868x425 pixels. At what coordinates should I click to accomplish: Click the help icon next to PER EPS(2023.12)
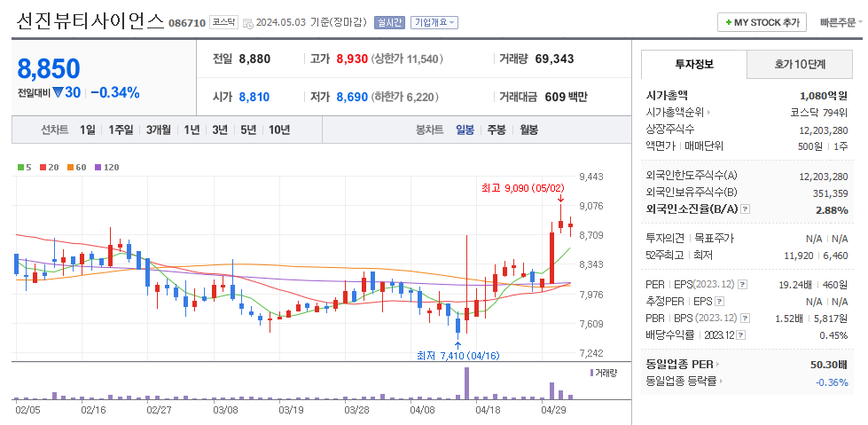click(743, 285)
